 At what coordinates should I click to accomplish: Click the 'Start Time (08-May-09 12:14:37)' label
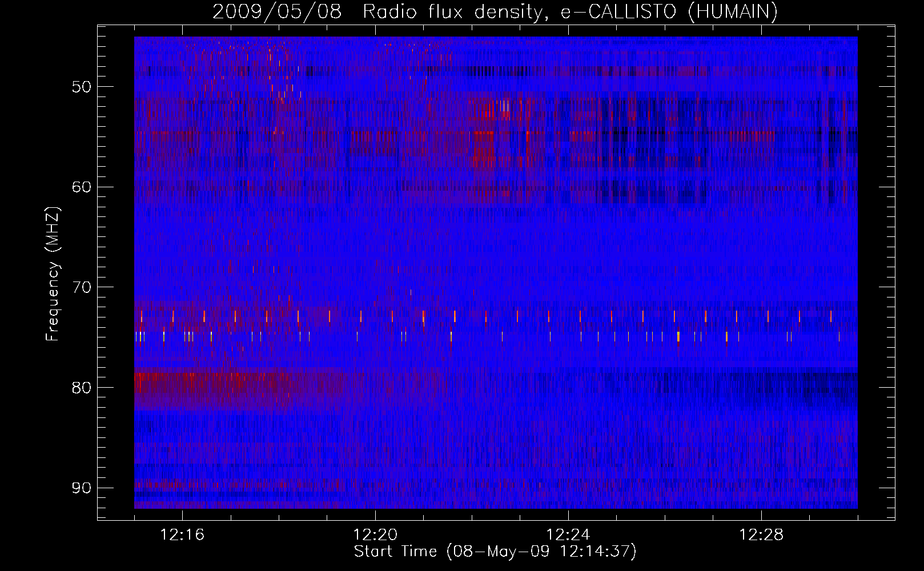coord(495,552)
